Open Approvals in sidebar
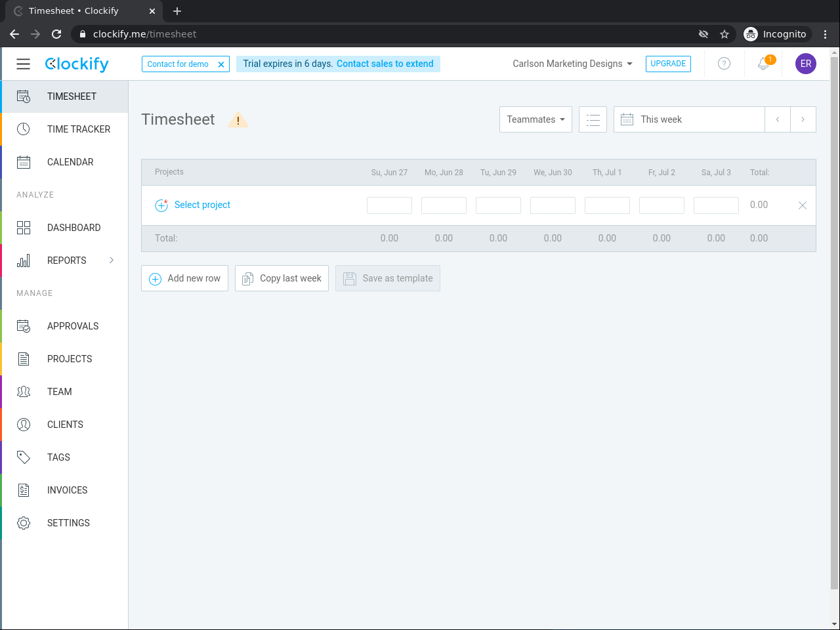Image resolution: width=840 pixels, height=630 pixels. coord(64,326)
